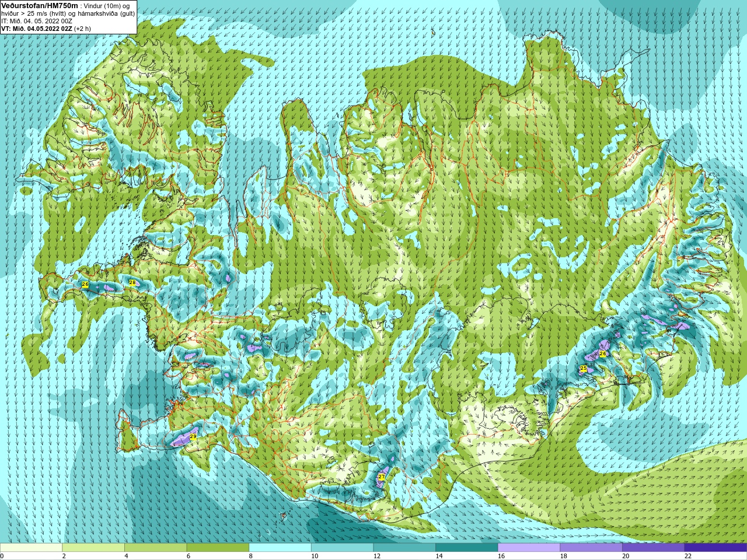Select the 6–8 darker green legend swatch

(x=218, y=548)
